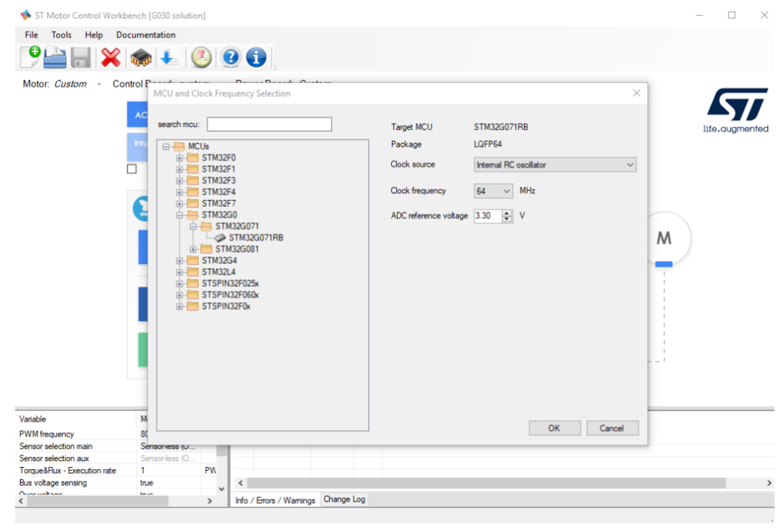
Task: Open a project with the folder icon
Action: click(x=55, y=57)
